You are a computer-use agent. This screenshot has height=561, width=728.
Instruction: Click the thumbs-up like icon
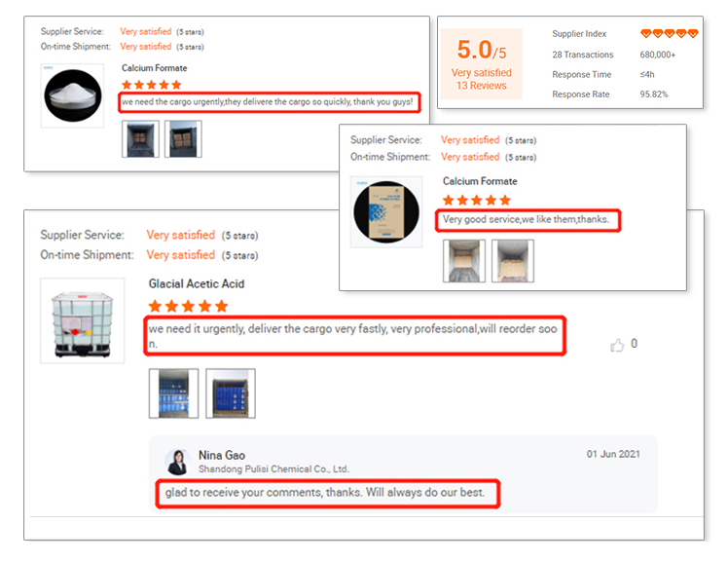click(617, 346)
